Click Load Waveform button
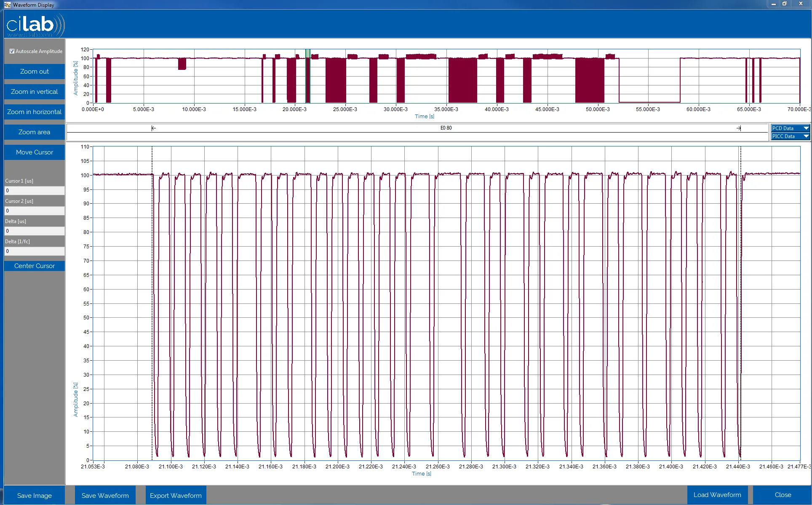 (x=717, y=495)
